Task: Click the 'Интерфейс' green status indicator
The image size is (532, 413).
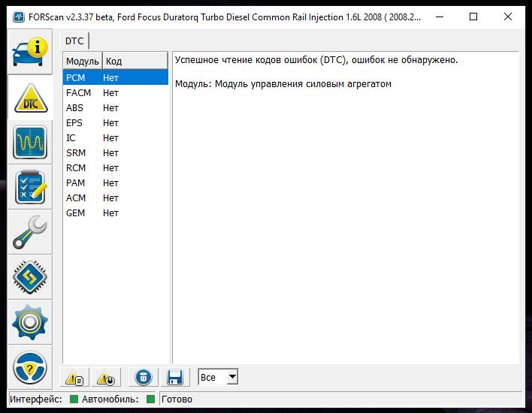Action: (74, 399)
